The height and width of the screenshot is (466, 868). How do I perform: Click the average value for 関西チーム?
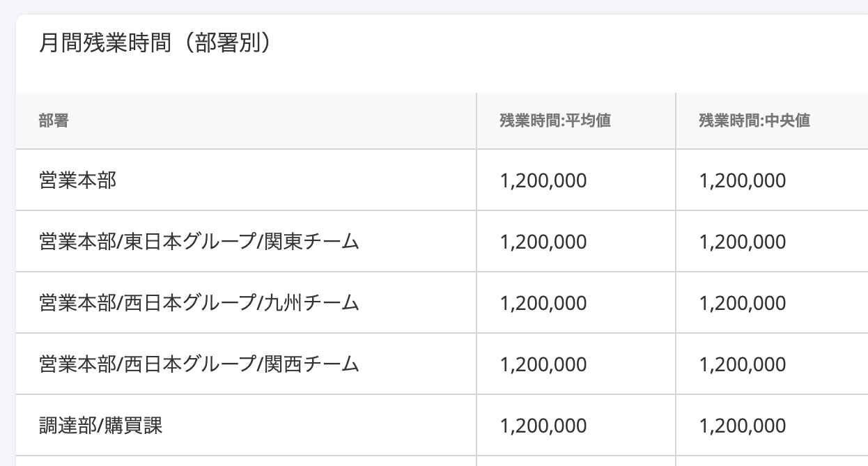pos(543,365)
